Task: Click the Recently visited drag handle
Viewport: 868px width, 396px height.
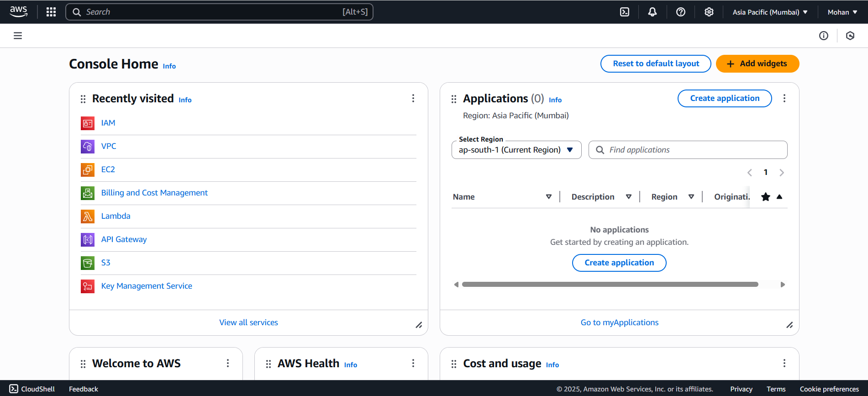Action: point(83,99)
